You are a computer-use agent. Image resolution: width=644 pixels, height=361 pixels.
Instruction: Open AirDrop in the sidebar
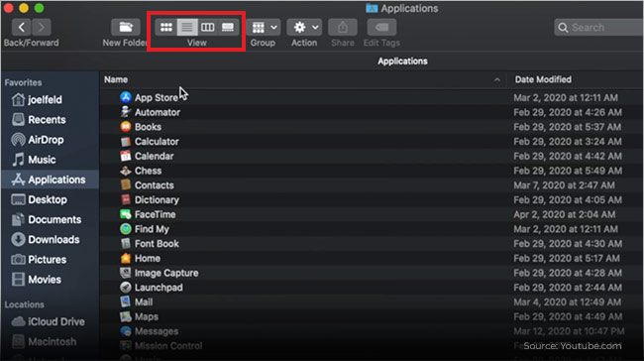point(38,140)
